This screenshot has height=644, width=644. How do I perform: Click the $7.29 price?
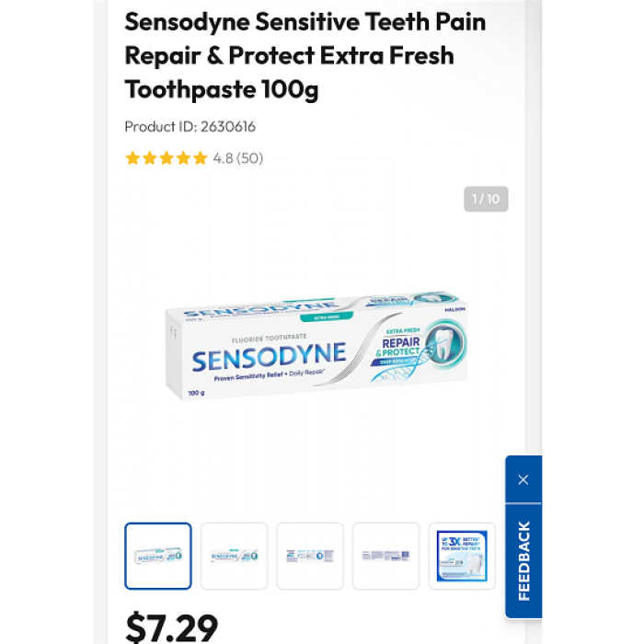[x=172, y=627]
